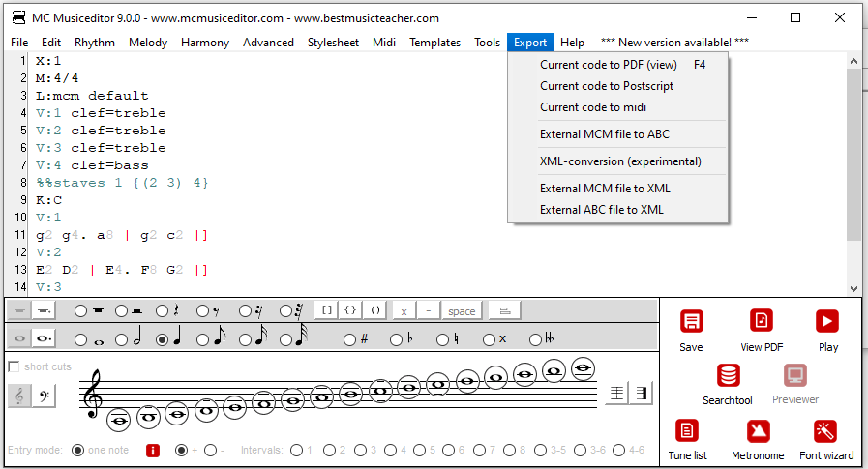This screenshot has width=868, height=469.
Task: Select the eighth rest radio button
Action: (x=202, y=311)
